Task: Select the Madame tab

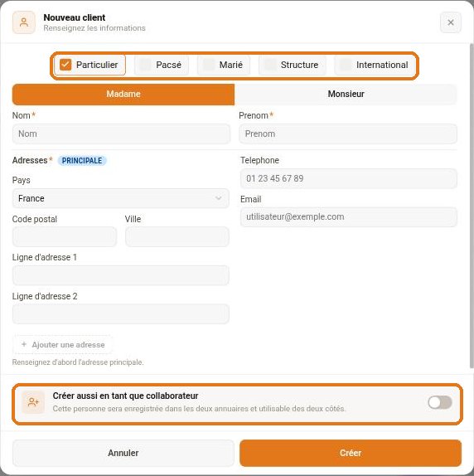Action: click(x=123, y=94)
